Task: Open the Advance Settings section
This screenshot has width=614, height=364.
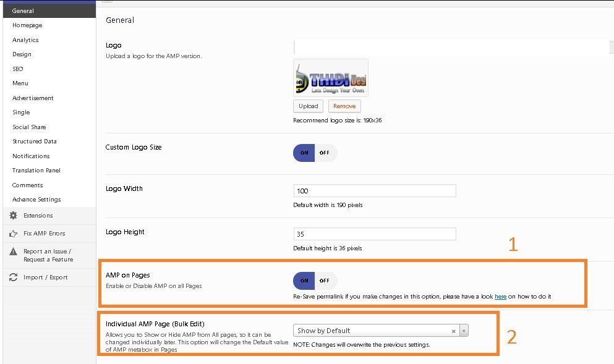Action: pyautogui.click(x=36, y=200)
